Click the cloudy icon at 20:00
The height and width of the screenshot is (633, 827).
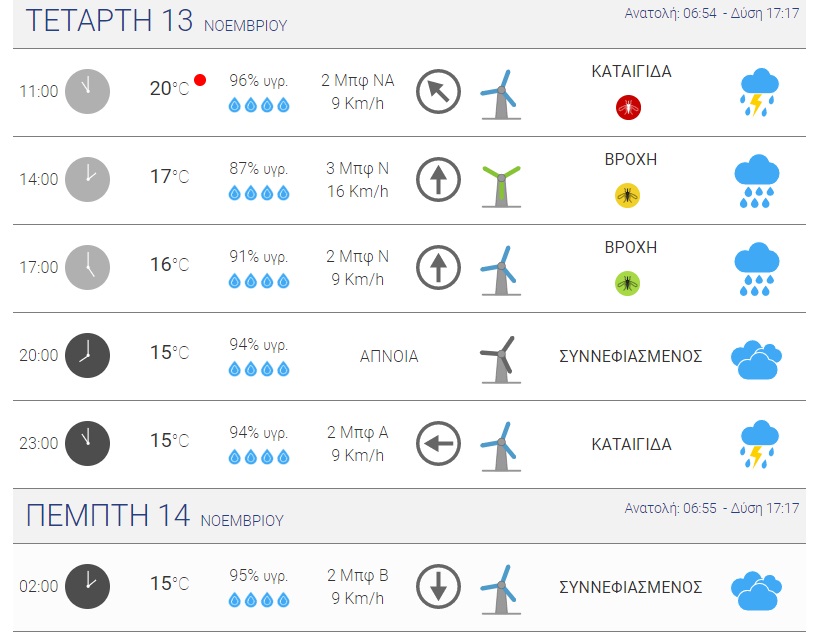click(x=756, y=359)
